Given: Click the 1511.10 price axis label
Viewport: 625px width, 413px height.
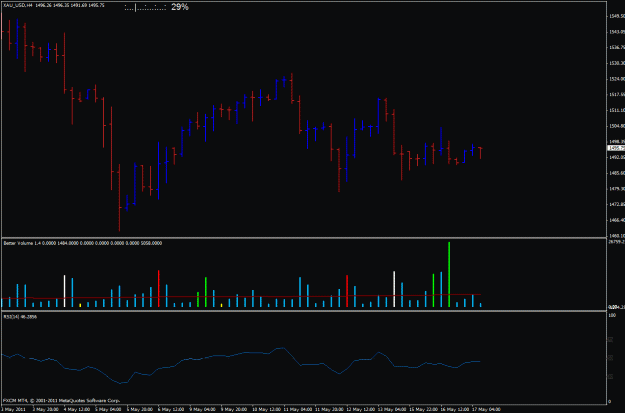Looking at the screenshot, I should (x=617, y=110).
